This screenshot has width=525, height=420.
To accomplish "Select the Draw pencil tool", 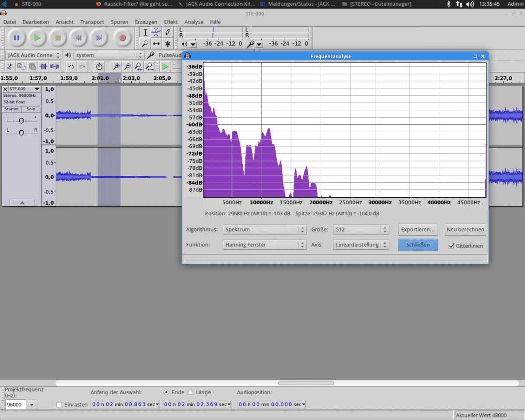I will click(168, 32).
